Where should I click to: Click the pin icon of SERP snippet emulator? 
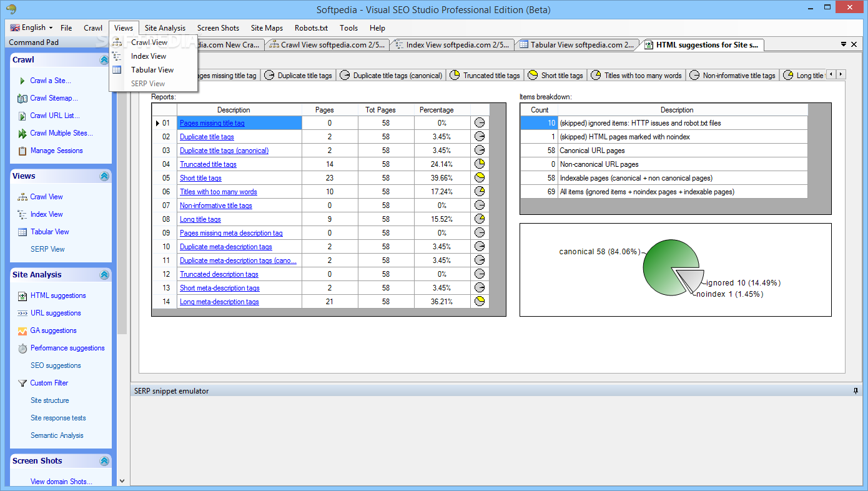coord(856,391)
